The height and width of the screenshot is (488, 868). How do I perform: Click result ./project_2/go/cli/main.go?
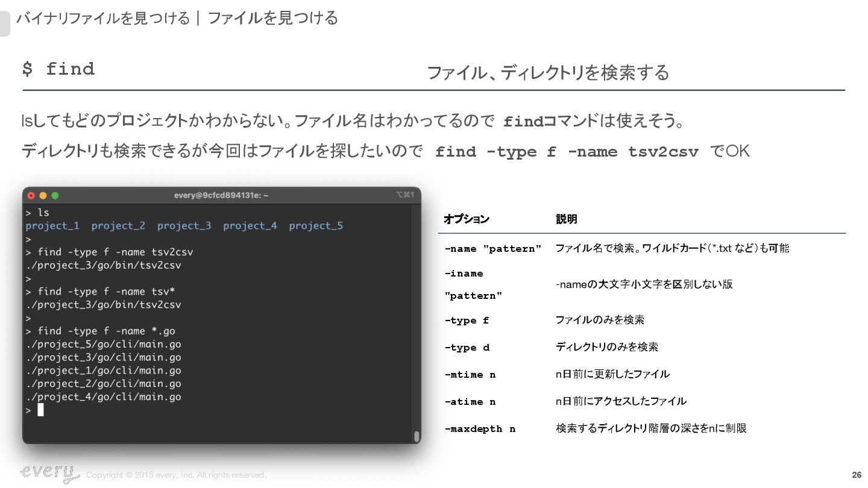tap(103, 384)
